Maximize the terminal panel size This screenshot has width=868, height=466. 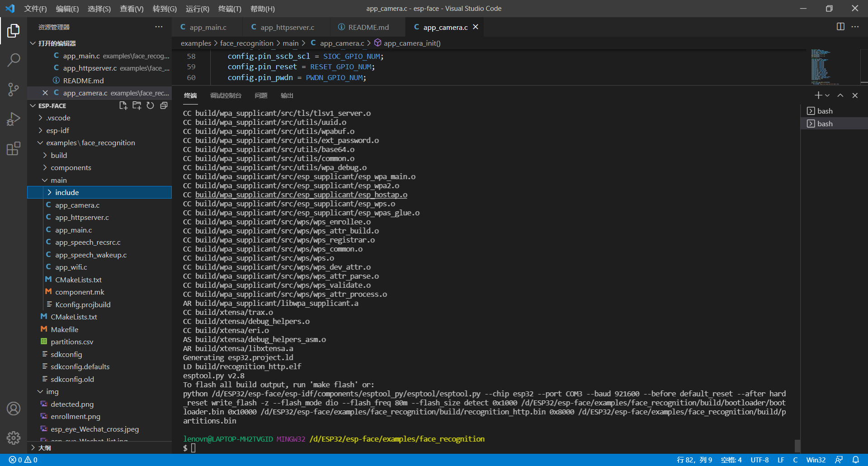pos(840,95)
